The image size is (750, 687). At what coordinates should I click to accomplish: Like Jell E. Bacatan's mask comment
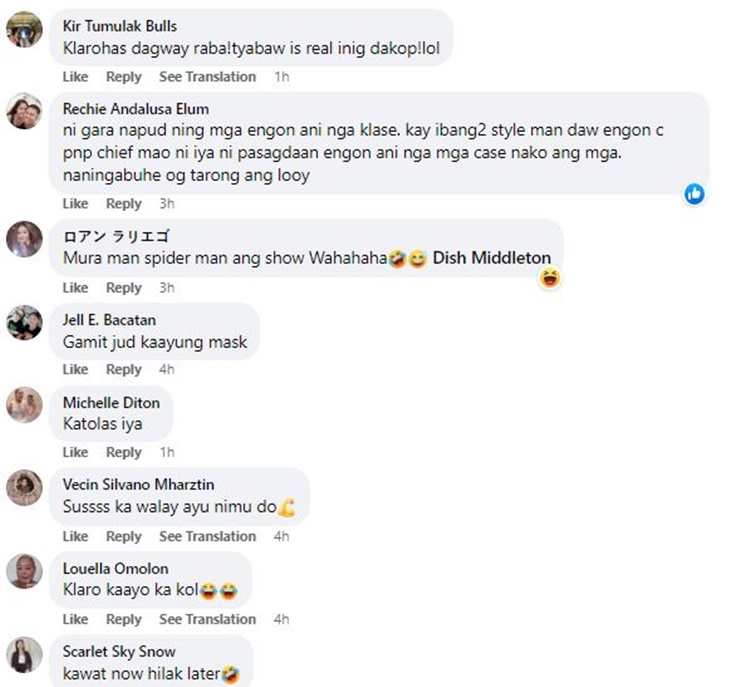[x=75, y=370]
